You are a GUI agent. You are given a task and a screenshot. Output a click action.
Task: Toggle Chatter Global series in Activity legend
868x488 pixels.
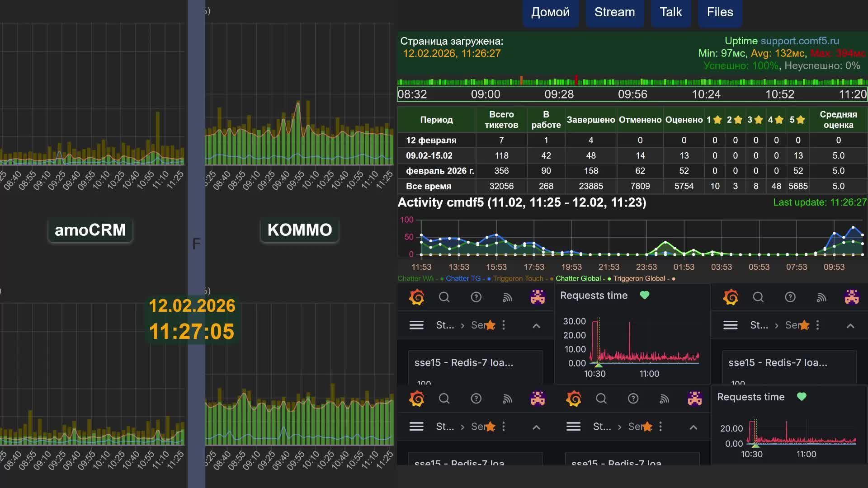tap(578, 279)
